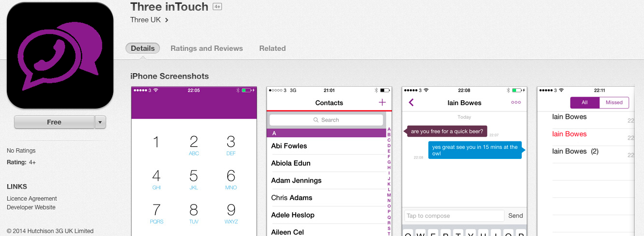Click the purple A section header

point(326,133)
